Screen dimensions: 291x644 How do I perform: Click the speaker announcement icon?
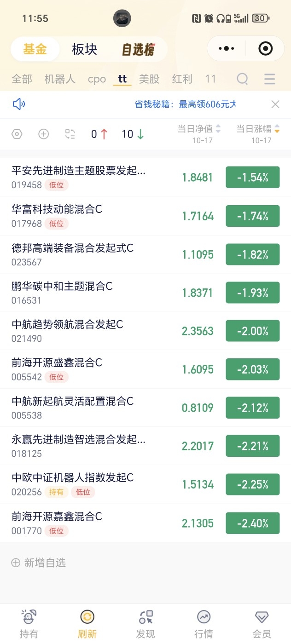(x=19, y=104)
